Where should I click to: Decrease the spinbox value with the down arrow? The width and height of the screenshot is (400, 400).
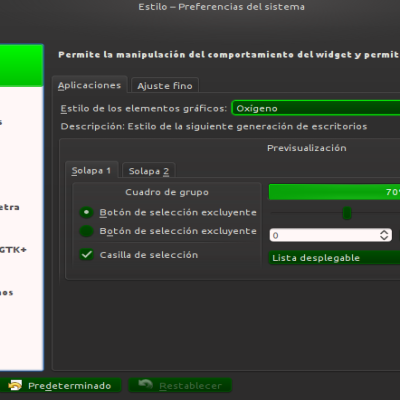coord(384,238)
